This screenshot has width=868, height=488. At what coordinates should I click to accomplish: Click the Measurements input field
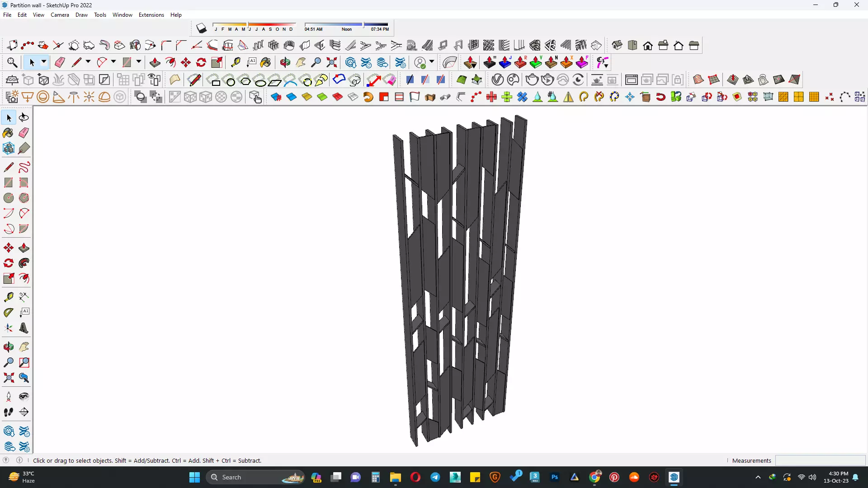pyautogui.click(x=820, y=460)
